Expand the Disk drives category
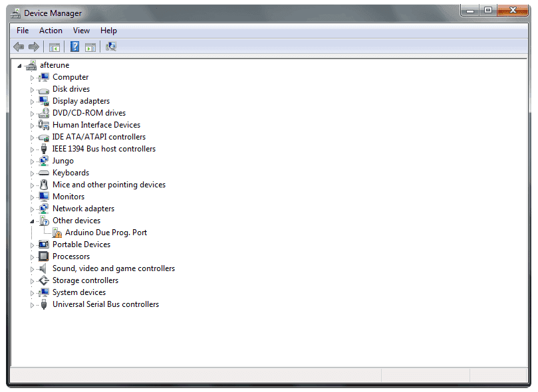This screenshot has width=538, height=392. [x=31, y=90]
